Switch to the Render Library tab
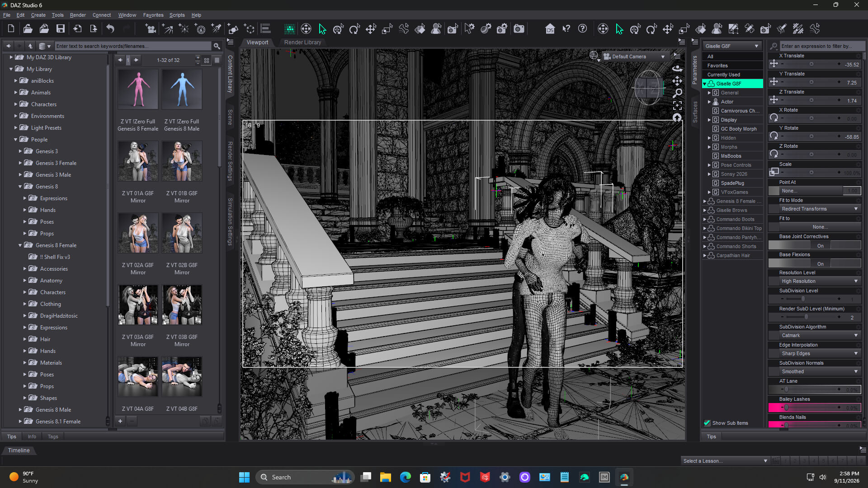 [x=302, y=42]
